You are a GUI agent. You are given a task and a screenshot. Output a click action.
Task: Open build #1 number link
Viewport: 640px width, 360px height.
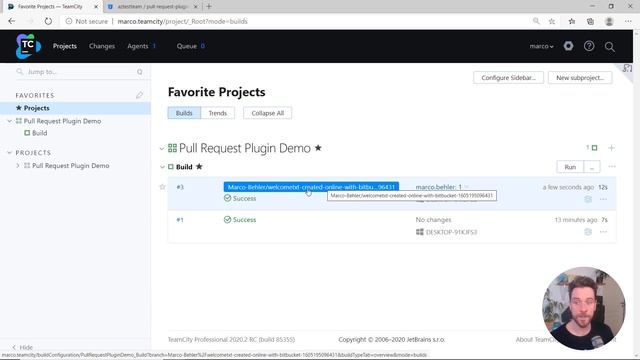point(180,220)
